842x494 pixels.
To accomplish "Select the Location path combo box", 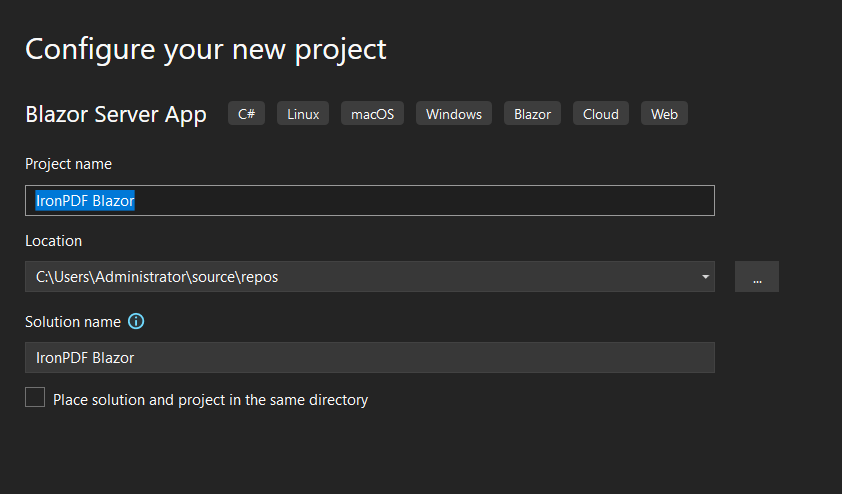I will [370, 277].
